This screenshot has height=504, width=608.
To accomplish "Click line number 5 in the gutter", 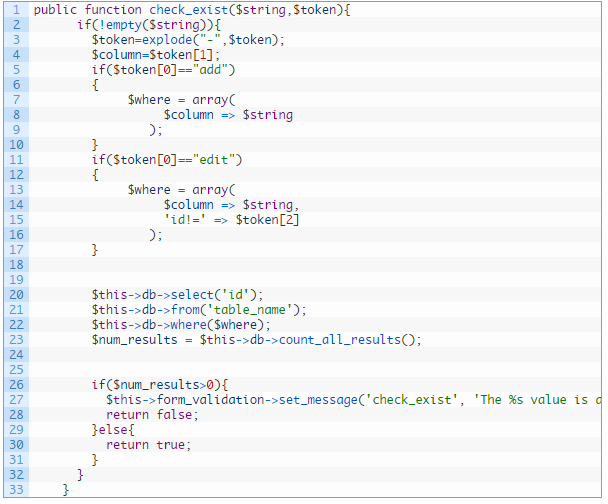I will click(x=16, y=70).
